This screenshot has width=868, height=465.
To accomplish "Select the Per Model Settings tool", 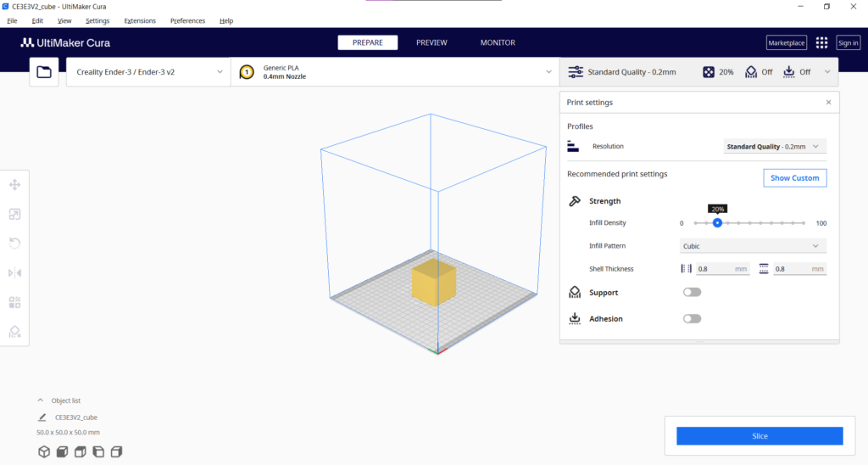I will point(15,302).
